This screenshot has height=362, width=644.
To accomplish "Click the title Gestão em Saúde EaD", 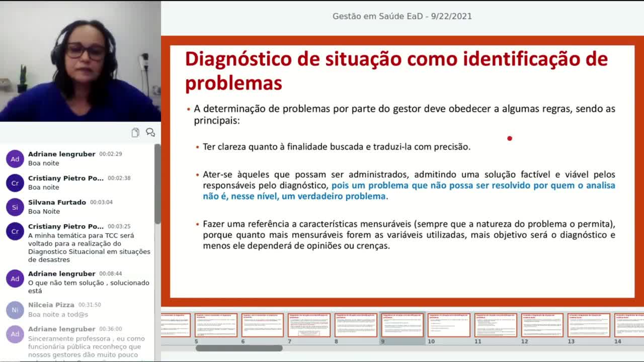I will 402,16.
